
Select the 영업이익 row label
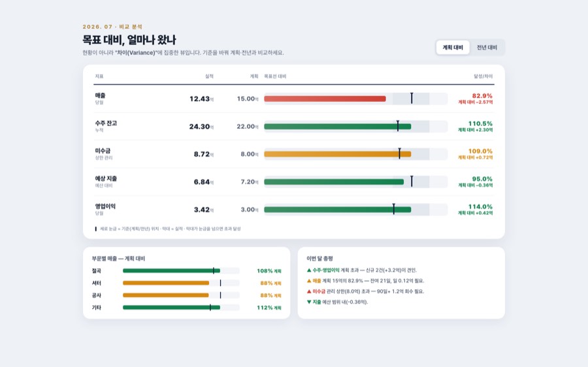(105, 210)
